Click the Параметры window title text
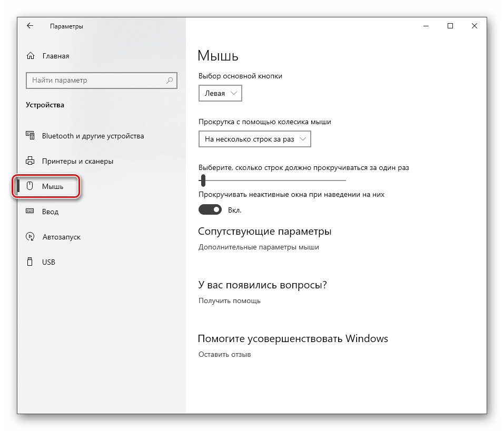The height and width of the screenshot is (431, 504). click(66, 26)
